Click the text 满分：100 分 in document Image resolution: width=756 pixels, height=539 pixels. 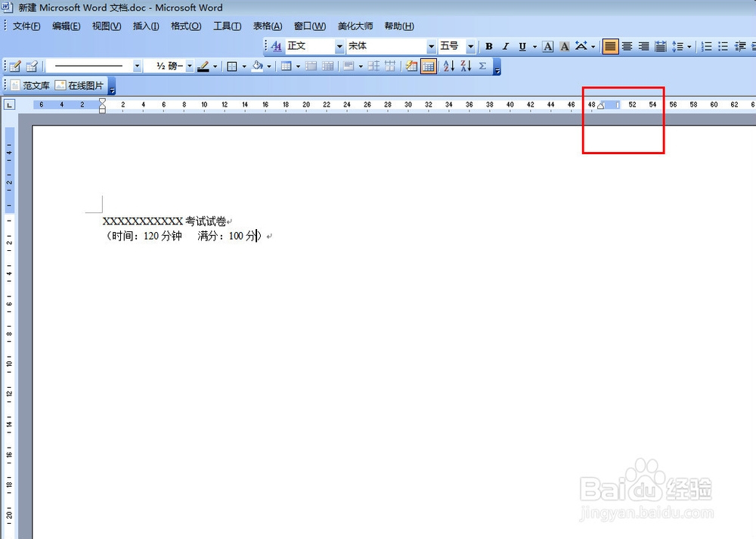pos(226,236)
